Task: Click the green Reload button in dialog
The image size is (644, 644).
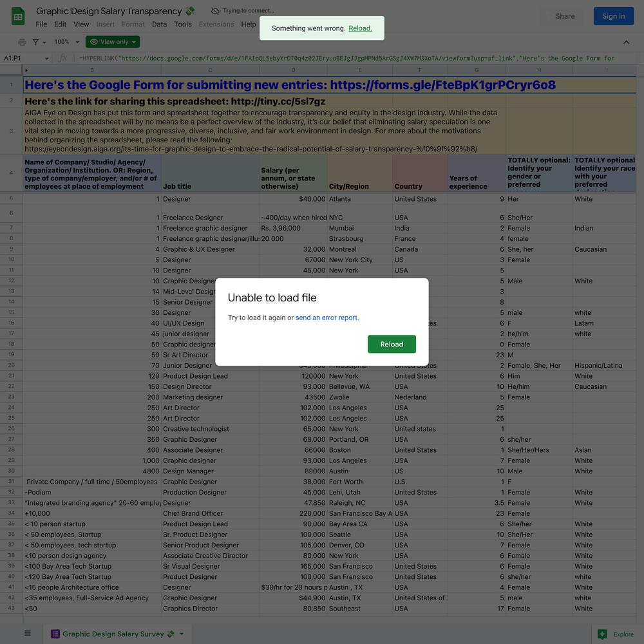Action: pos(392,344)
